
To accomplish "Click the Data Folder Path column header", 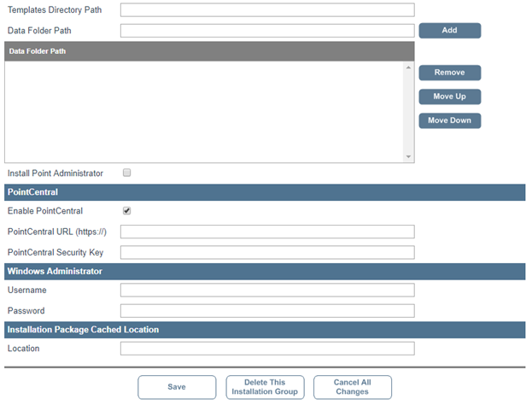I will click(208, 51).
